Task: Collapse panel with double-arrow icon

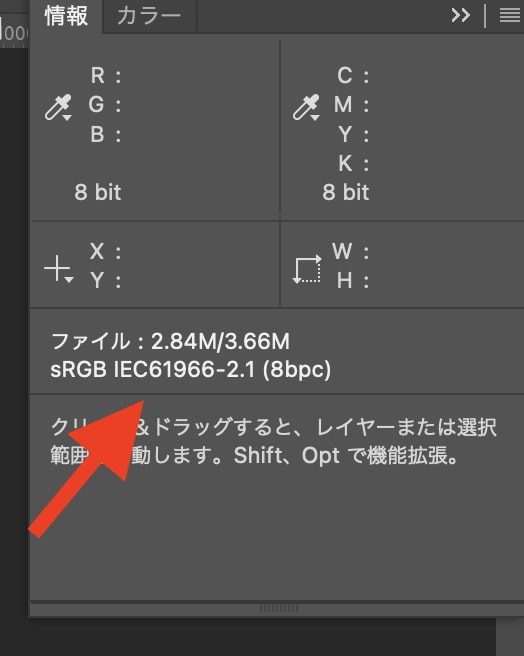Action: [460, 16]
